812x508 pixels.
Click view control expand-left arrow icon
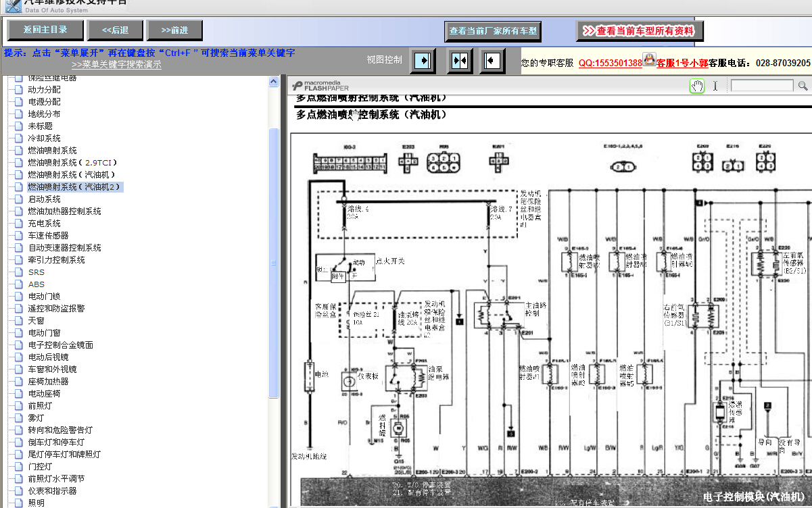coord(492,61)
